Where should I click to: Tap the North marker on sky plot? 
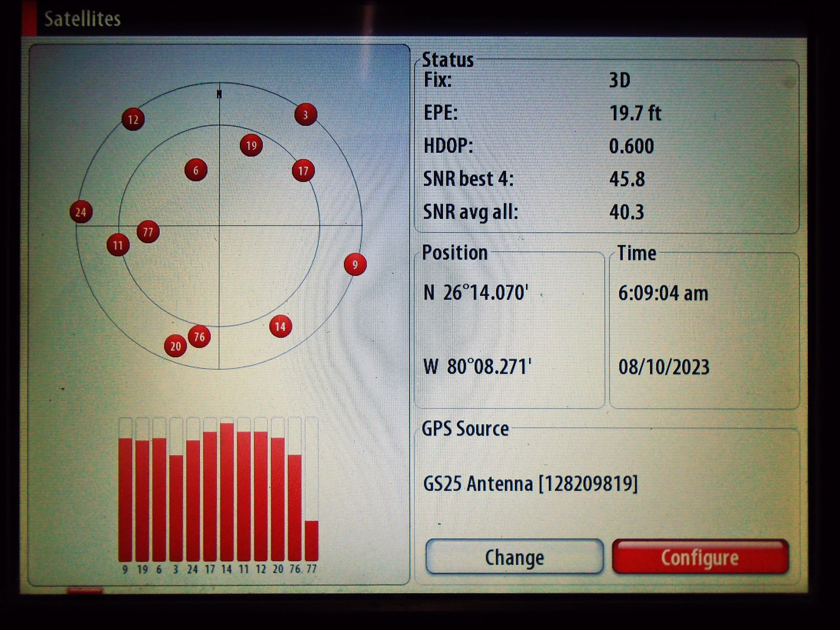click(x=219, y=94)
